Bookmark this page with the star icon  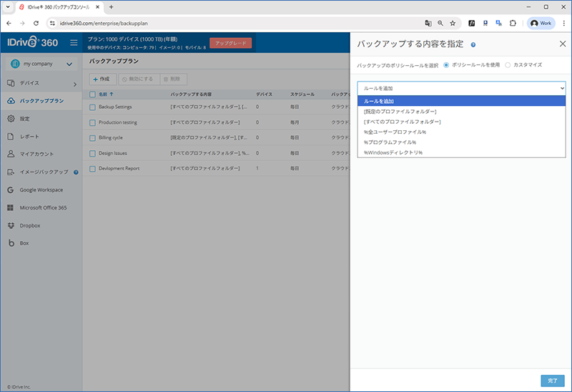pos(453,23)
